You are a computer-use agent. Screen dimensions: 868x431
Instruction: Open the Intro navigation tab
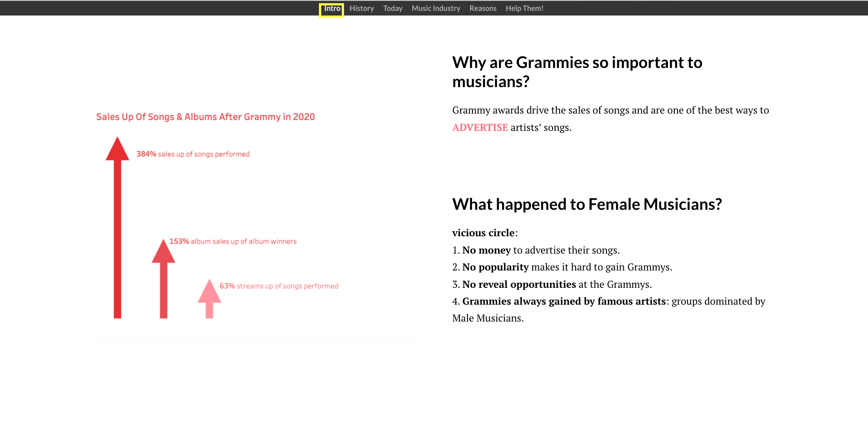pos(332,9)
